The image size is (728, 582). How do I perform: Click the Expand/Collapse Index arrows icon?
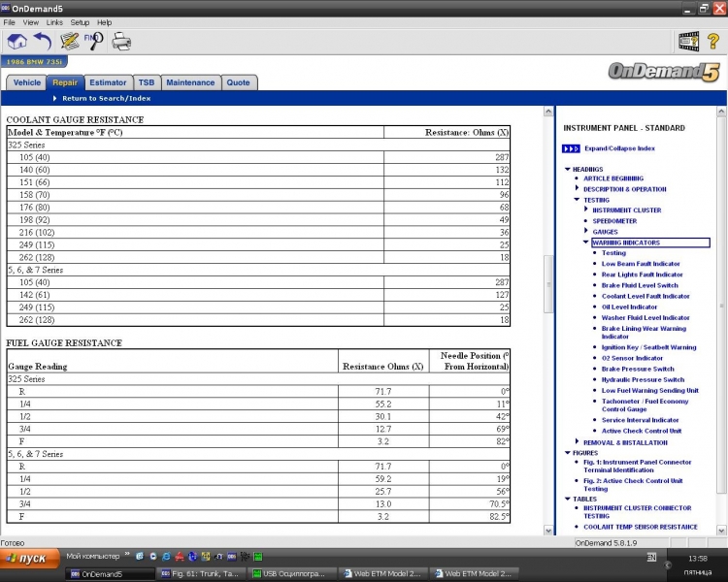click(x=571, y=148)
